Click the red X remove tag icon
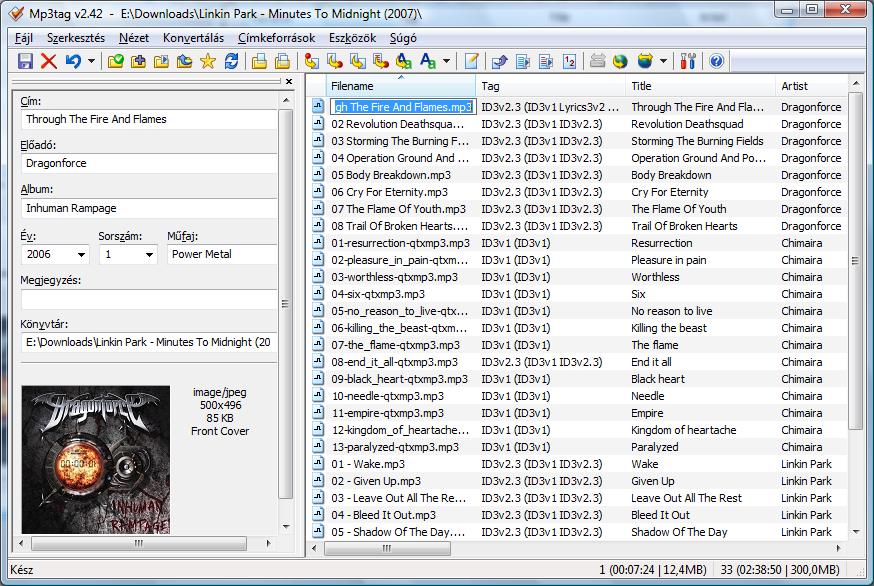The image size is (874, 586). (48, 62)
